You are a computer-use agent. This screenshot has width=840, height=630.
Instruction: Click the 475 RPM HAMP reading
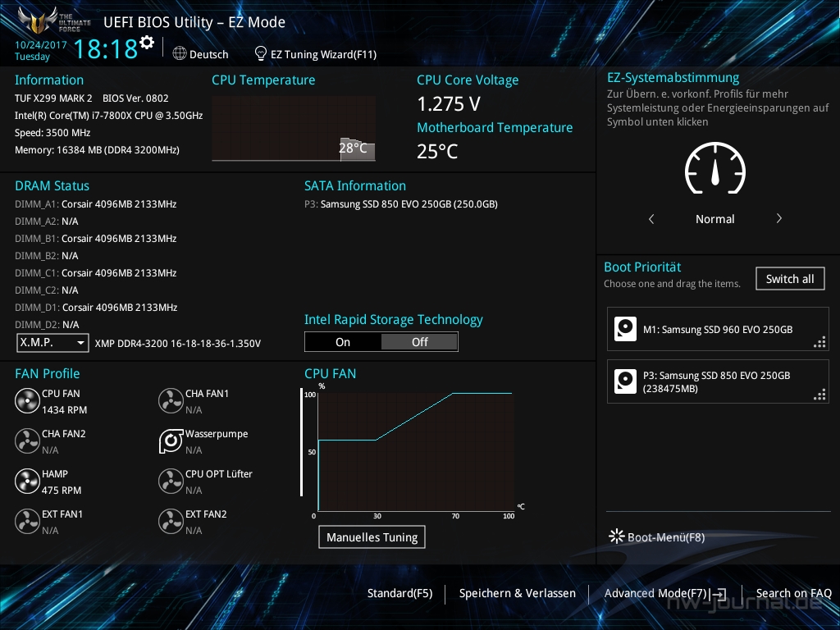click(62, 491)
